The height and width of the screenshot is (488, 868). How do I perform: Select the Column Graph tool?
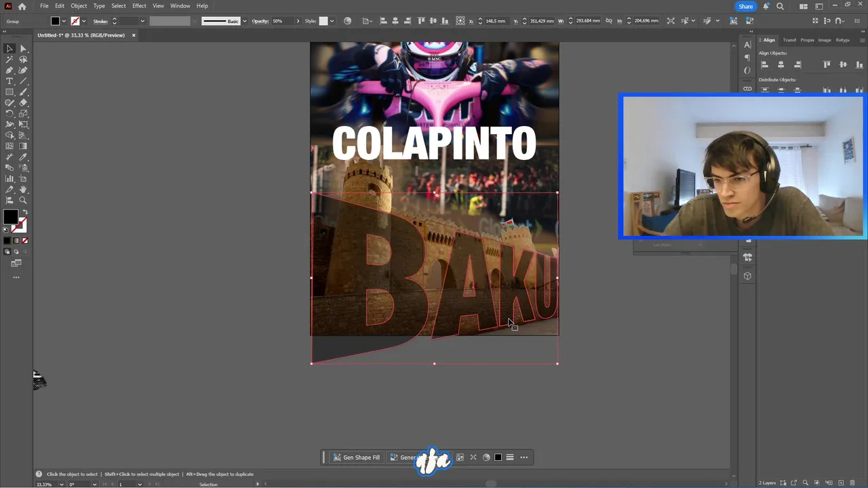coord(9,179)
